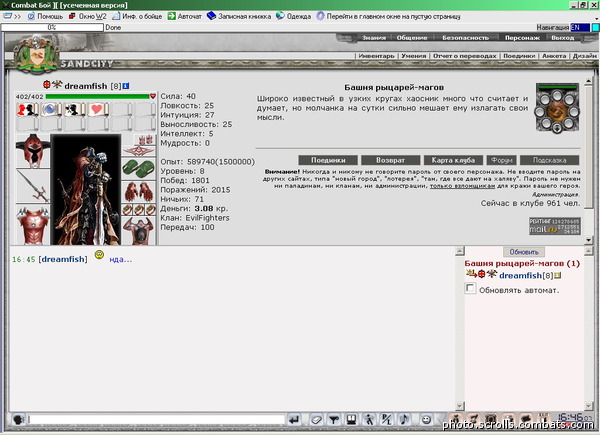Click the Выход menu item
Screen dimensions: 600x435
[x=562, y=37]
